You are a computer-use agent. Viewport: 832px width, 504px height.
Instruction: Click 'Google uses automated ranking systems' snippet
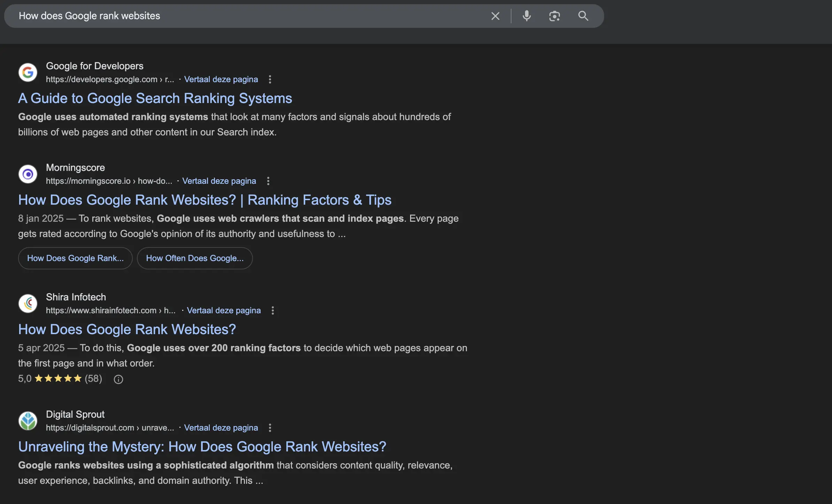pos(113,117)
